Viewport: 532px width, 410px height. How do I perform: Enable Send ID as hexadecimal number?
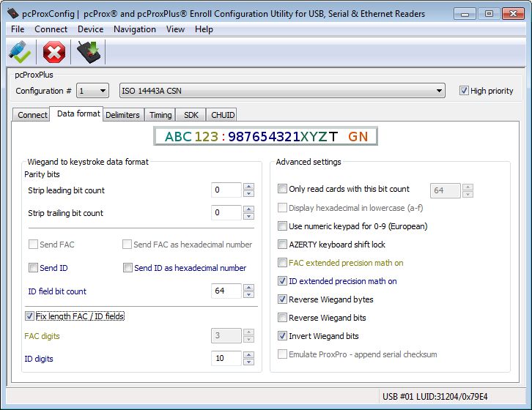[128, 267]
